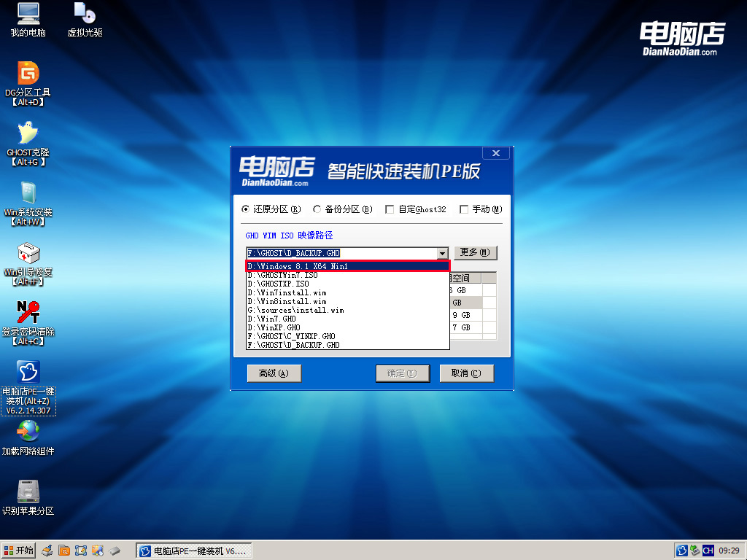Open 我的电脑 on the desktop

28,14
